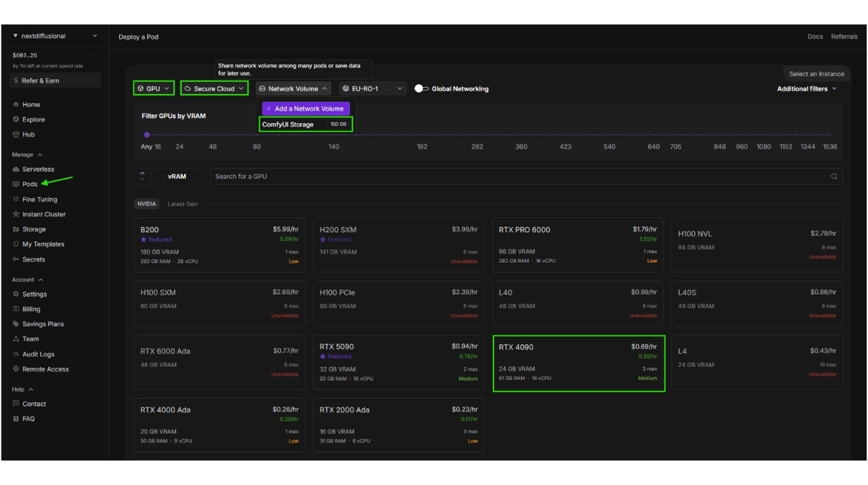Click Add a Network Volume button
Viewport: 868px width, 485px height.
305,109
